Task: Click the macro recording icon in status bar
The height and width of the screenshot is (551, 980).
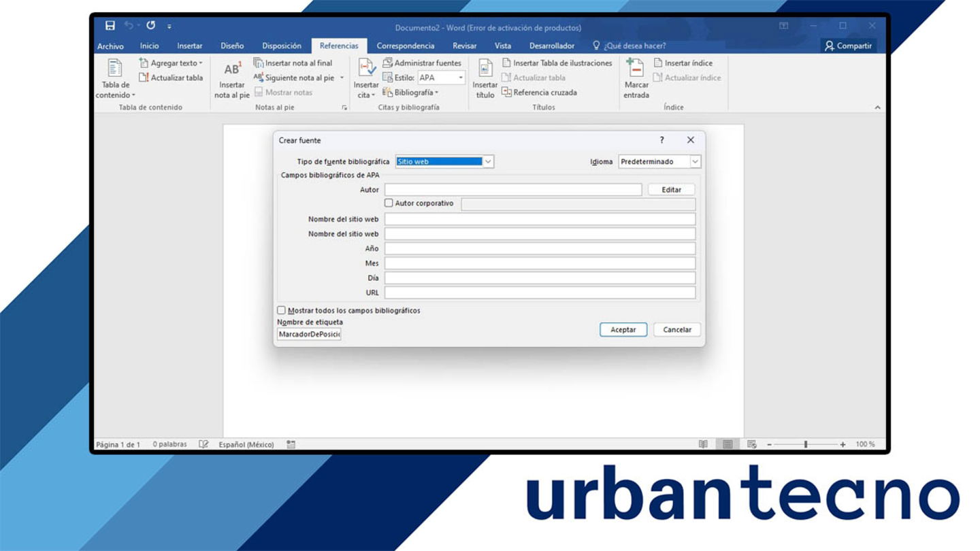Action: tap(291, 444)
